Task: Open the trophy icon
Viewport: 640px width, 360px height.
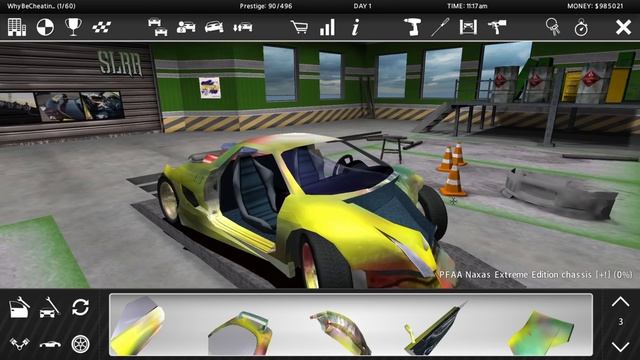Action: tap(73, 27)
